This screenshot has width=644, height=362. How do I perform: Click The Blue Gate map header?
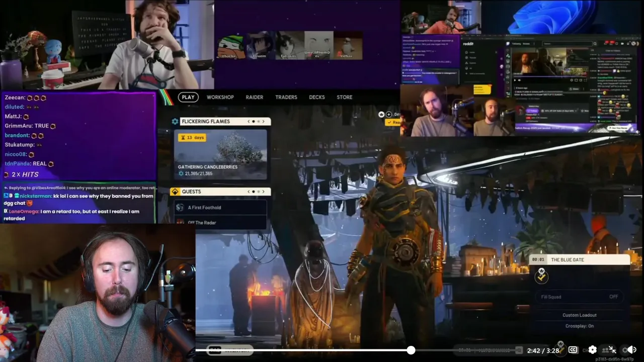coord(579,259)
